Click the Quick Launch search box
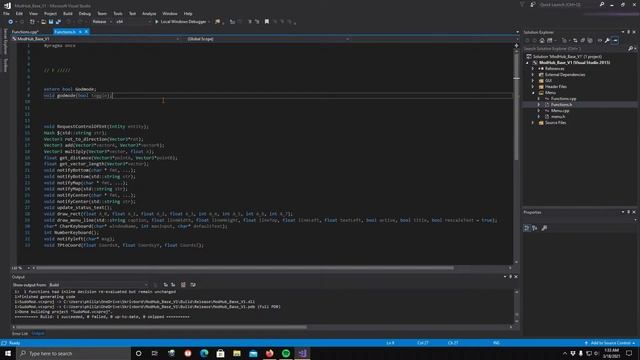This screenshot has height=360, width=640. point(568,4)
